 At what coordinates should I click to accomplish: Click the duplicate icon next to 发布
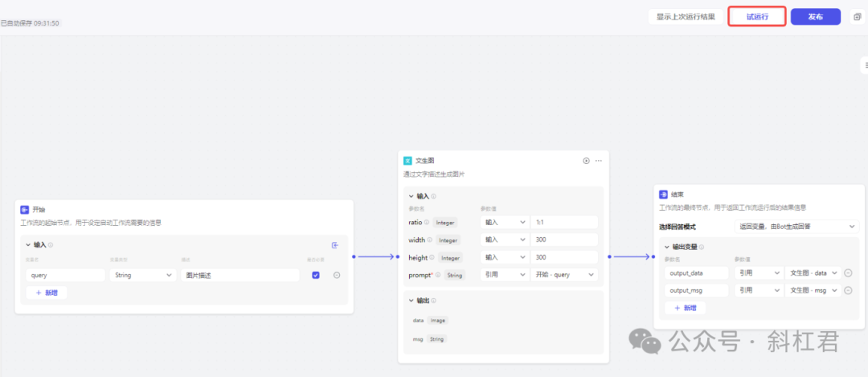pyautogui.click(x=857, y=17)
